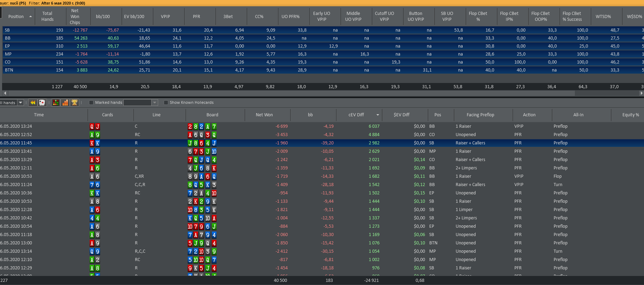Click the board 2 8 2 A 7
This screenshot has width=644, height=285.
(202, 126)
